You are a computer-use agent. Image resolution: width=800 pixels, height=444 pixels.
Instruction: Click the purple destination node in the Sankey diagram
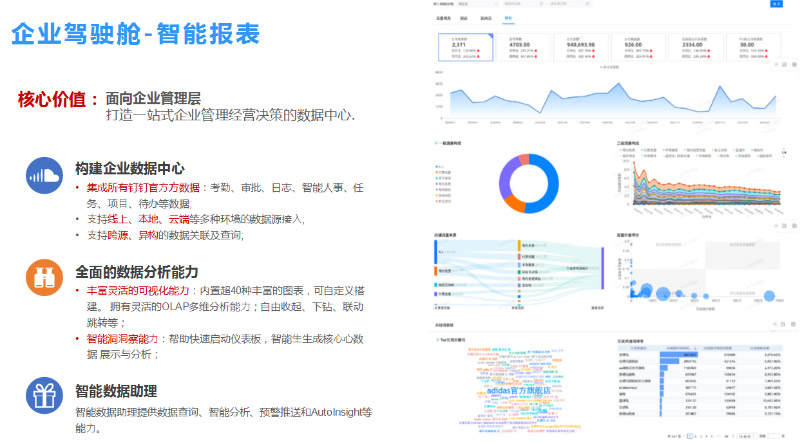[603, 268]
